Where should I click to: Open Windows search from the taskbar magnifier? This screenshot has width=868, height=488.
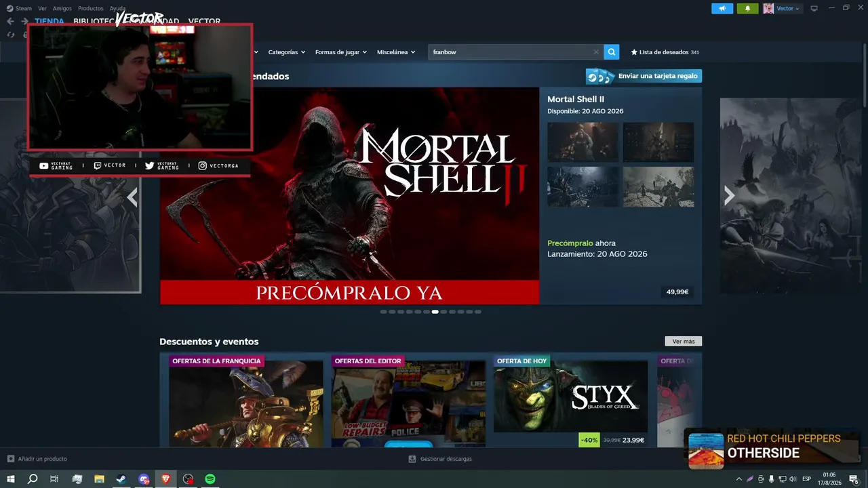pos(33,479)
